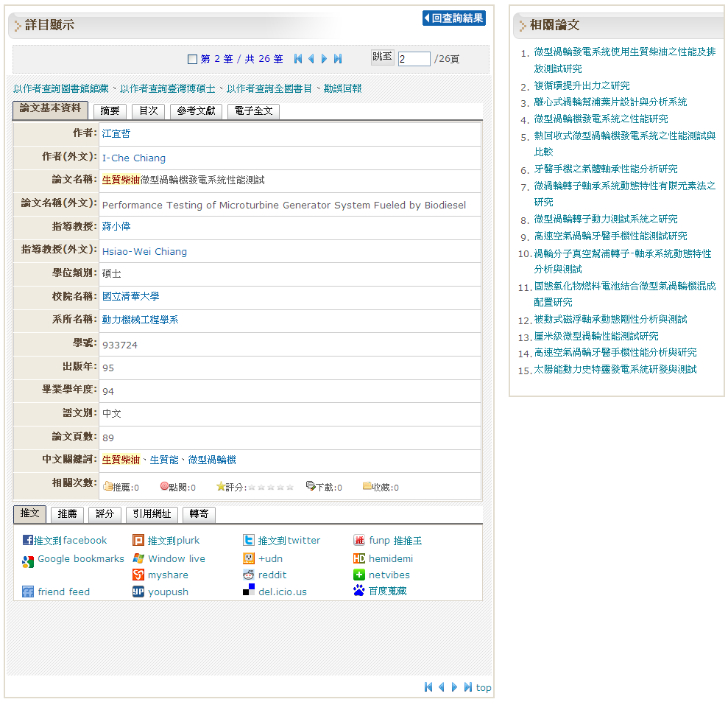728x702 pixels.
Task: Tick the checkbox beside 第 2 筆
Action: (192, 59)
